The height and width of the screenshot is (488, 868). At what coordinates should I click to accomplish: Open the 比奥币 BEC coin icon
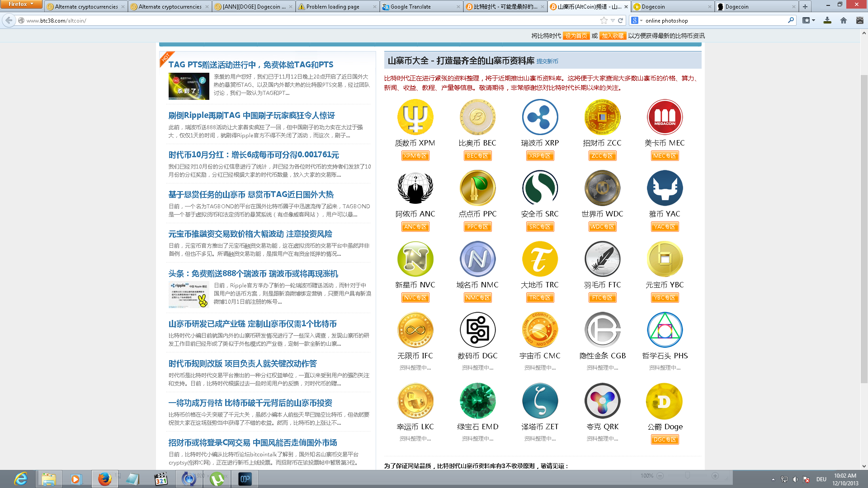[x=477, y=117]
